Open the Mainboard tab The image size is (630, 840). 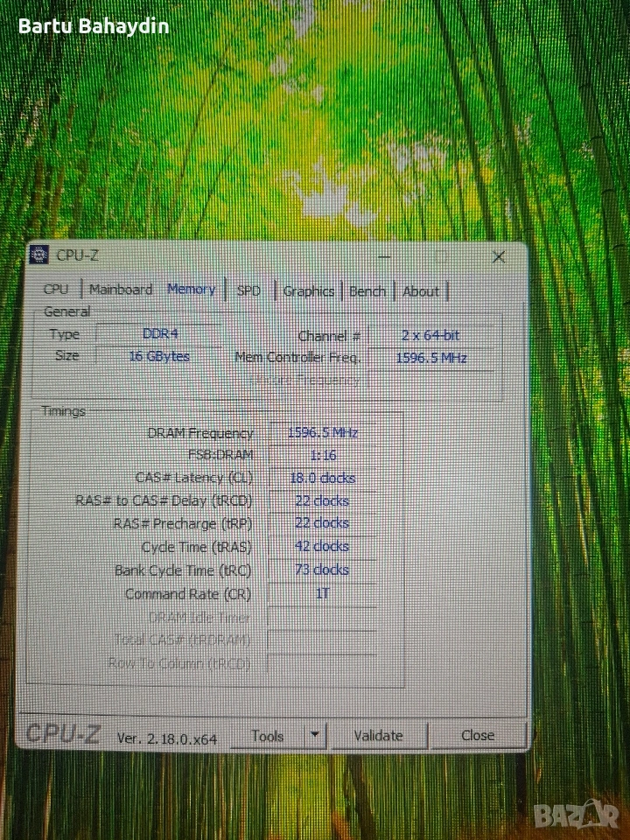coord(121,290)
